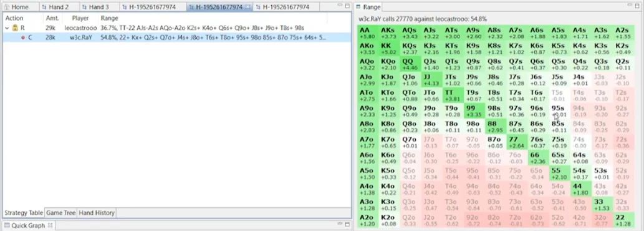Select the 76s +0.37 cell
Screen dimensions: 644x231
tap(539, 142)
